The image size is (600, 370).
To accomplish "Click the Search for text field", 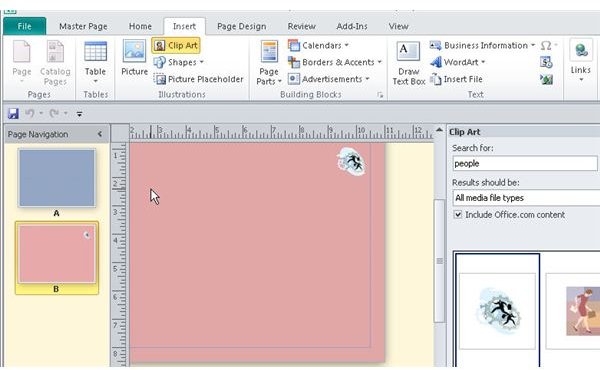I will point(525,163).
